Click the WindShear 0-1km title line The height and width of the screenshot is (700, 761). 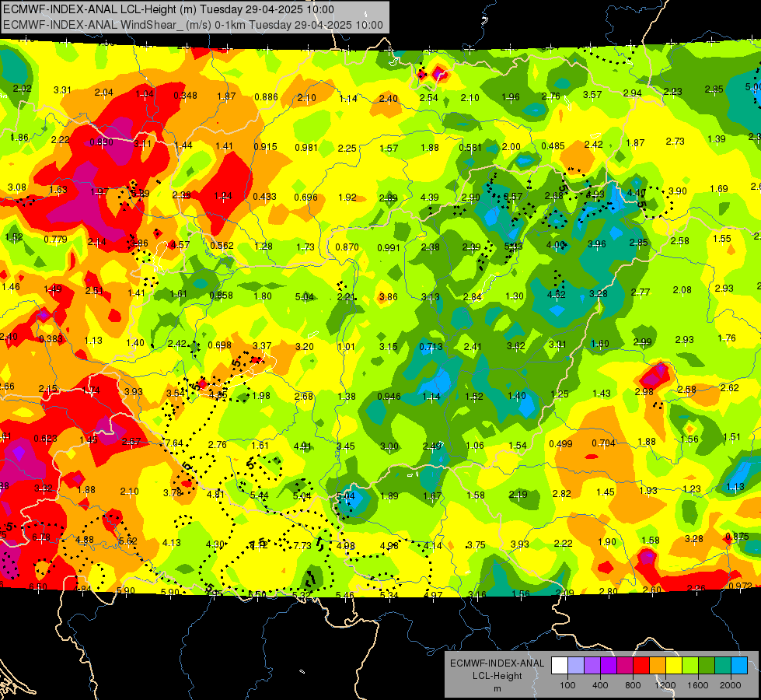pos(193,25)
